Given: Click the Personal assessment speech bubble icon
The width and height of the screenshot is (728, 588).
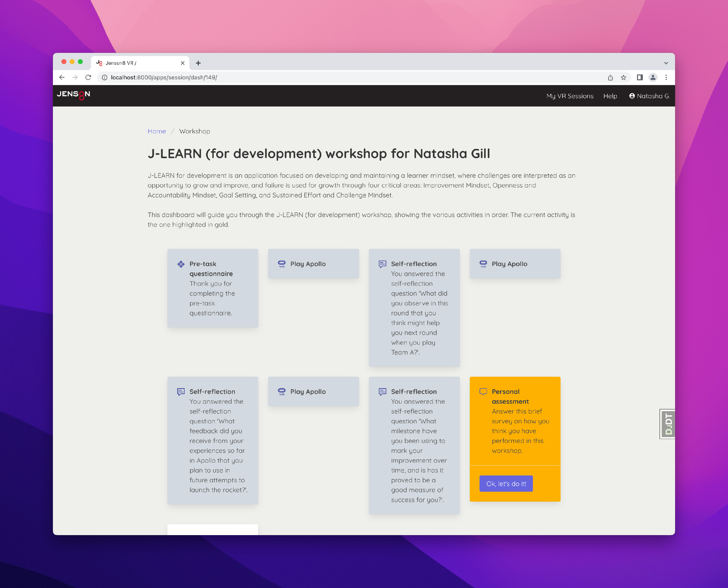Looking at the screenshot, I should pos(483,392).
